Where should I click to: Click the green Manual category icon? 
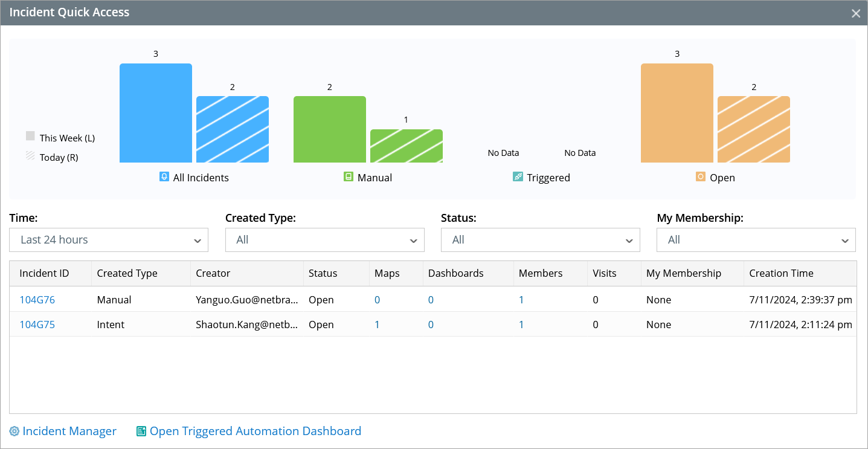[x=348, y=177]
